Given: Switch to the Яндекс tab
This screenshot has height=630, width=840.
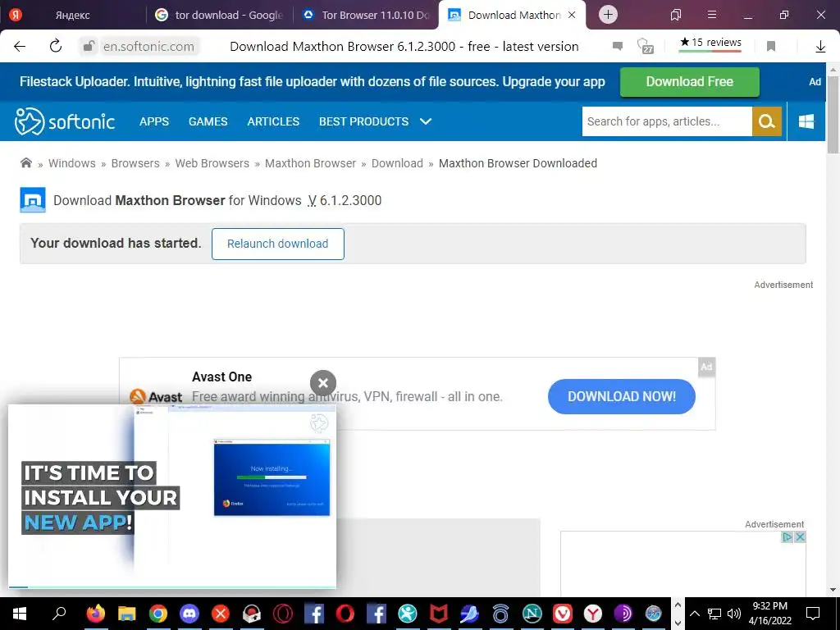Looking at the screenshot, I should coord(73,15).
